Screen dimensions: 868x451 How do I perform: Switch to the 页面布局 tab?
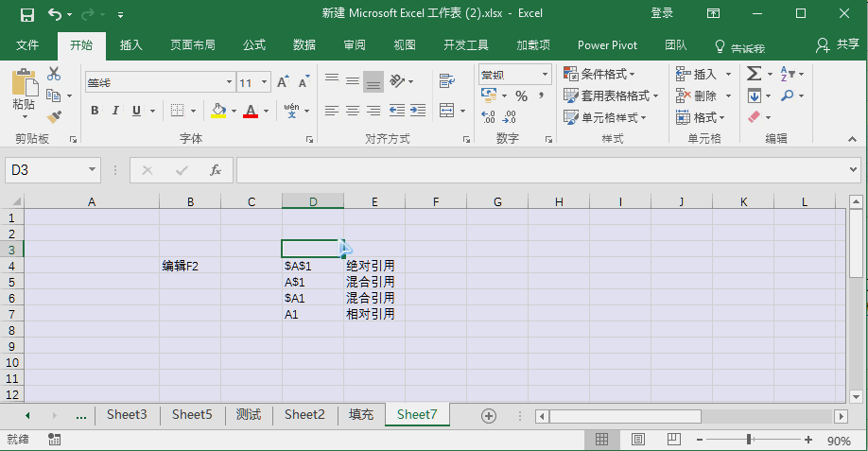pyautogui.click(x=193, y=45)
